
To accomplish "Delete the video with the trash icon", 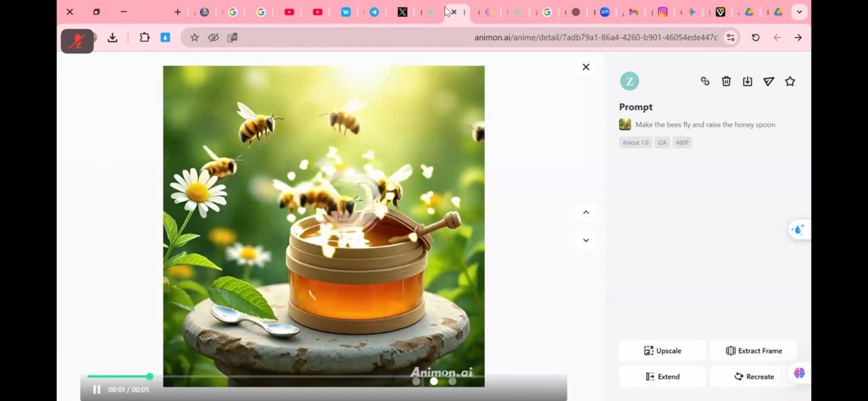I will (x=726, y=81).
